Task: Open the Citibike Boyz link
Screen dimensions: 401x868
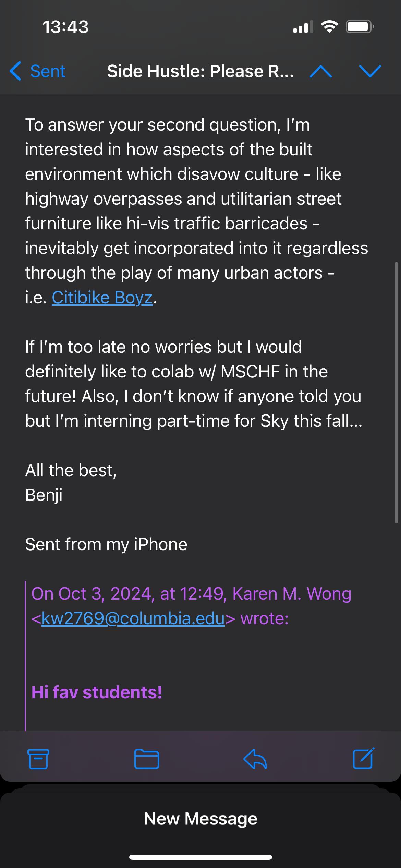Action: [x=102, y=298]
